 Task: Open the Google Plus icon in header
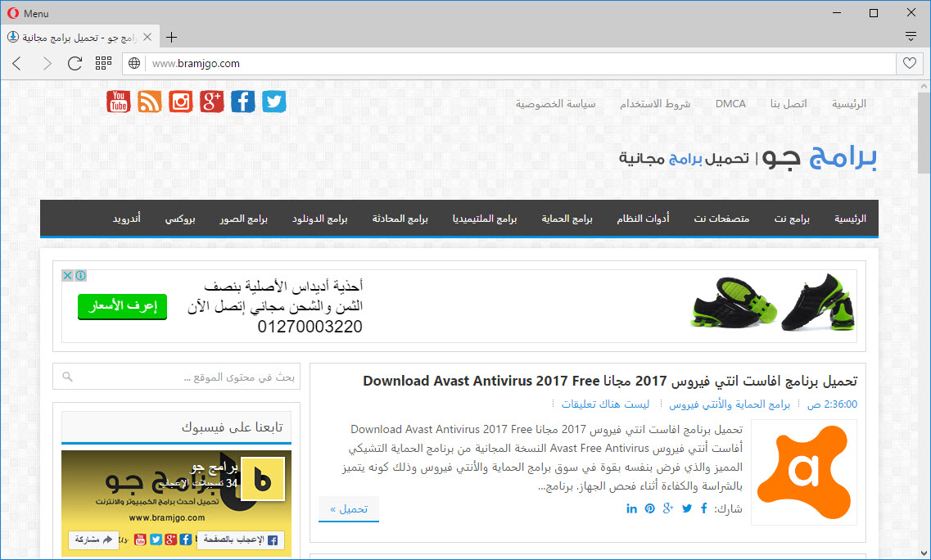point(212,102)
